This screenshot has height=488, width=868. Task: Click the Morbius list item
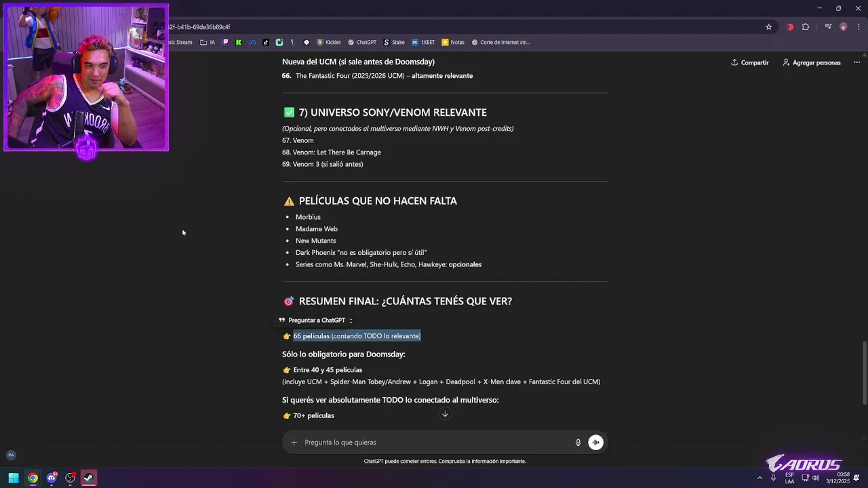click(x=308, y=217)
